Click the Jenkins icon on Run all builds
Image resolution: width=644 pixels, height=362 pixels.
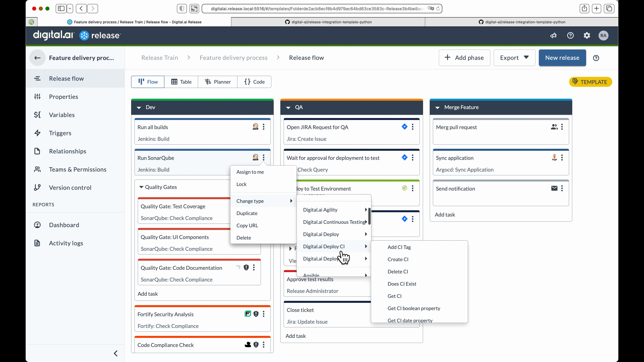click(255, 127)
